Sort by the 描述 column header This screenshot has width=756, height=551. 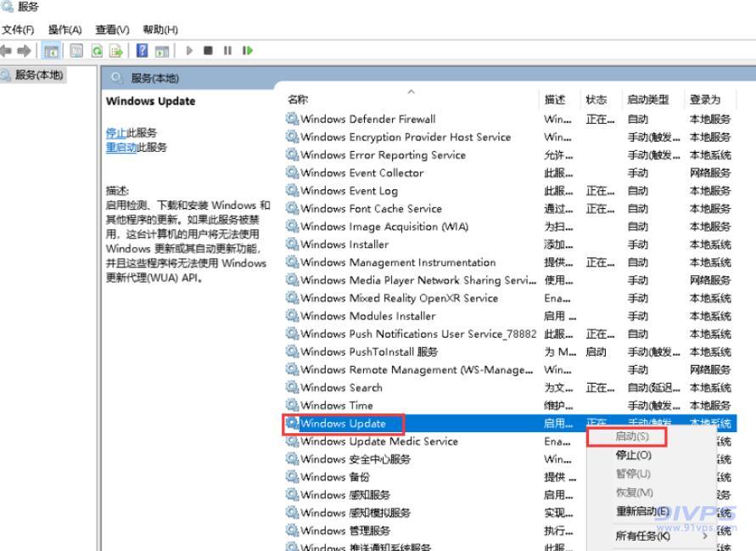point(554,99)
